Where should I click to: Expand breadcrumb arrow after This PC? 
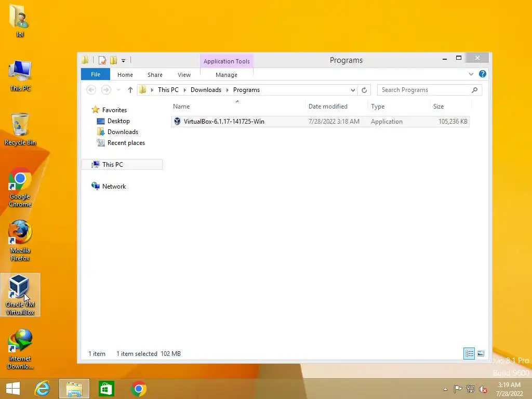[185, 90]
